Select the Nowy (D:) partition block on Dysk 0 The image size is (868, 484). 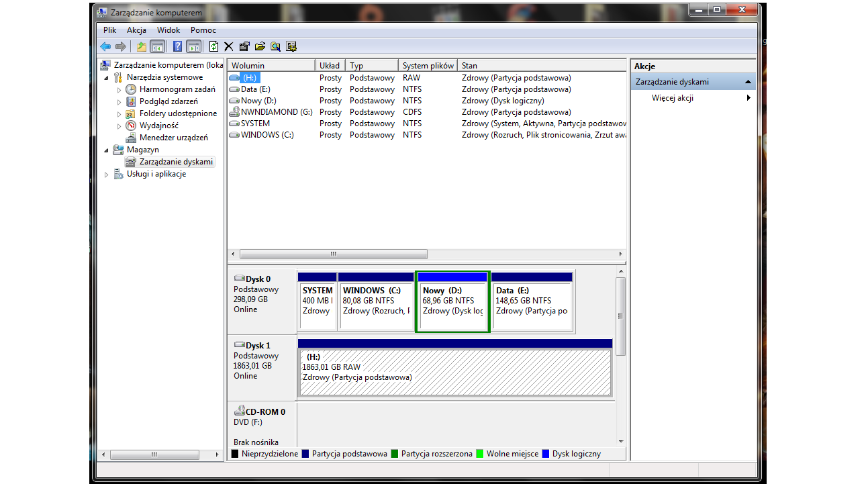pos(452,301)
